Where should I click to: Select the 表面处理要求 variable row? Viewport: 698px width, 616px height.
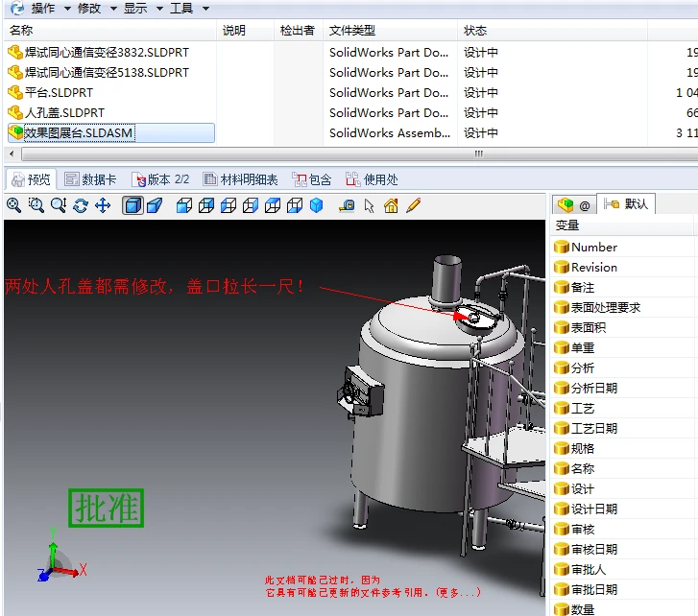click(623, 307)
